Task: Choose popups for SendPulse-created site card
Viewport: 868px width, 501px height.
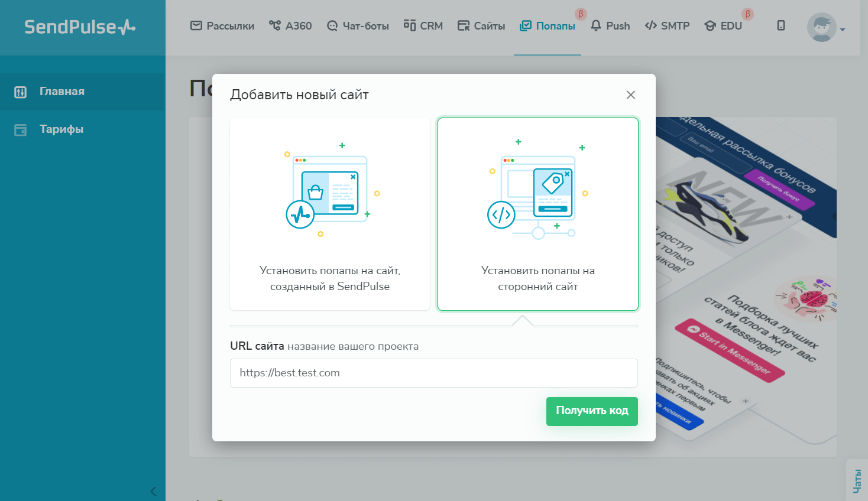Action: [x=330, y=214]
